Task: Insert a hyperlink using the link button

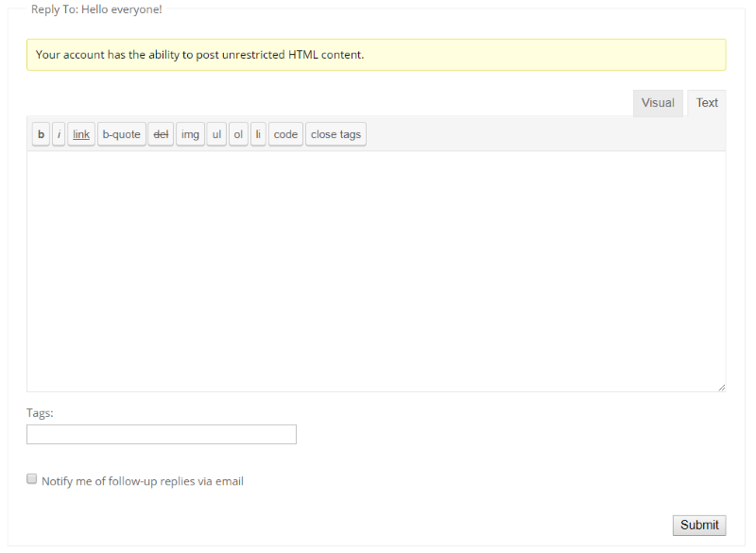Action: click(x=81, y=134)
